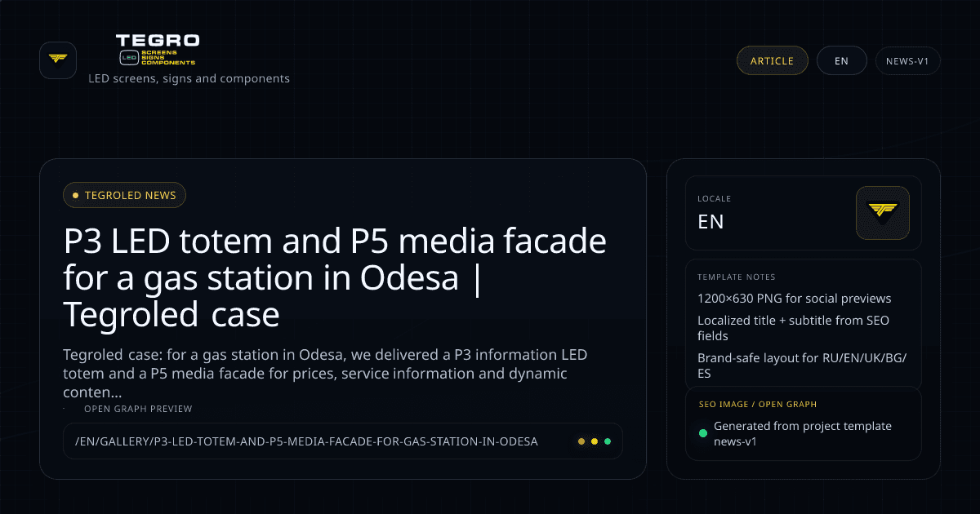Click 'Brand-safe layout for RU/EN/UK/BG/ES' note
Screen dimensions: 980x514
[x=802, y=366]
